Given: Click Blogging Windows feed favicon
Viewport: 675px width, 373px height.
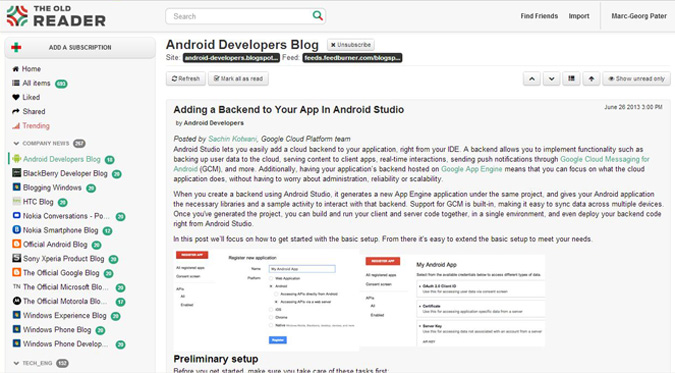Looking at the screenshot, I should click(x=16, y=187).
